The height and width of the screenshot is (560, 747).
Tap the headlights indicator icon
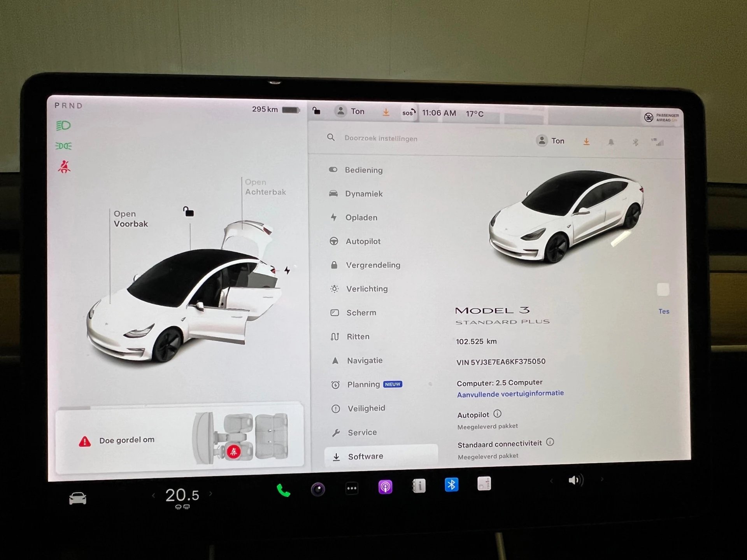point(63,125)
